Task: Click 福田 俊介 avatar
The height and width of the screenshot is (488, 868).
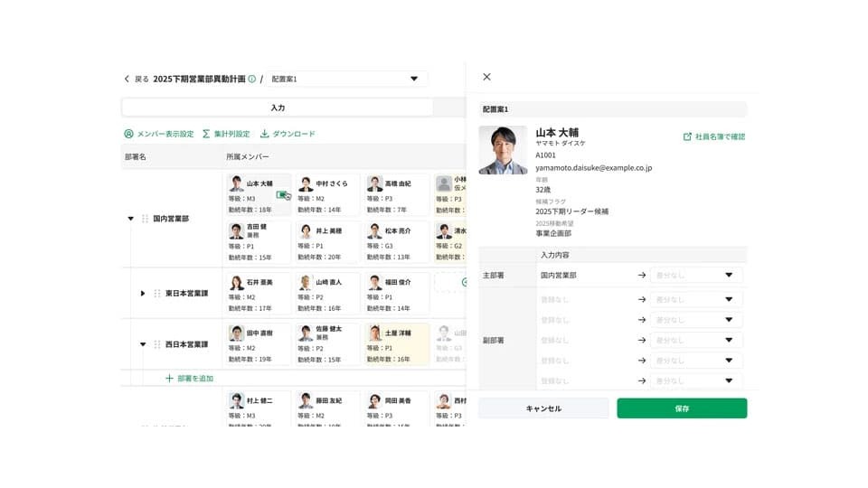Action: tap(374, 283)
